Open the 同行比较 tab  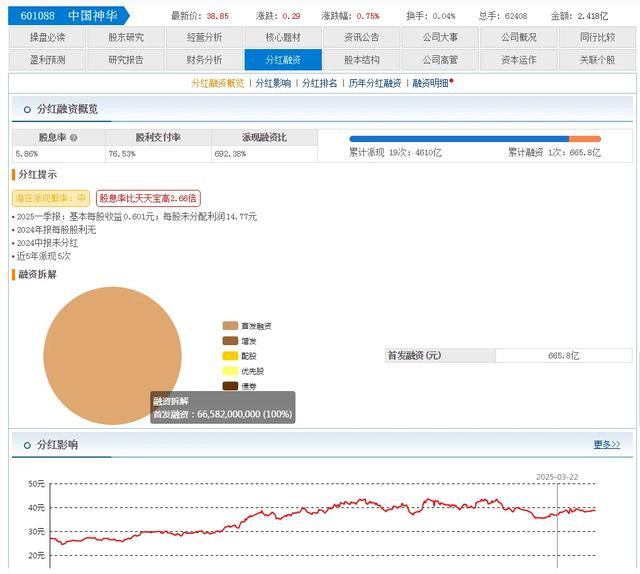pos(598,38)
